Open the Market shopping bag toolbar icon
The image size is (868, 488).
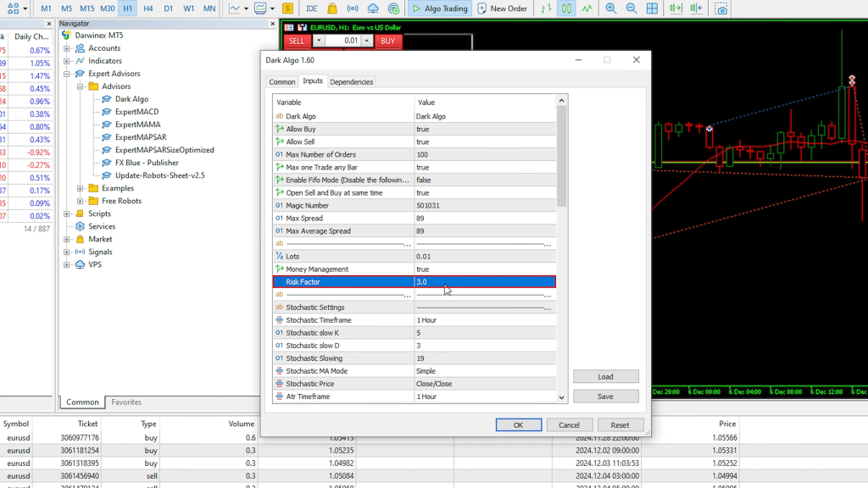(x=332, y=8)
